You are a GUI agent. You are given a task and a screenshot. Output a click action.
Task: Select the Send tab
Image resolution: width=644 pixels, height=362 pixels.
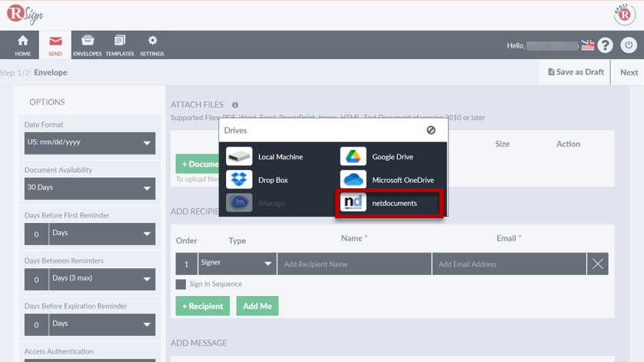55,45
